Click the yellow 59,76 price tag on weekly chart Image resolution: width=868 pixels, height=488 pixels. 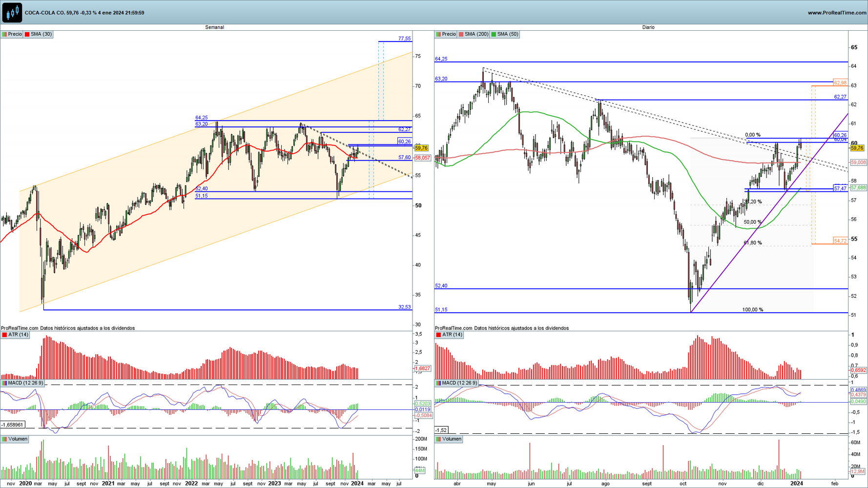(421, 148)
